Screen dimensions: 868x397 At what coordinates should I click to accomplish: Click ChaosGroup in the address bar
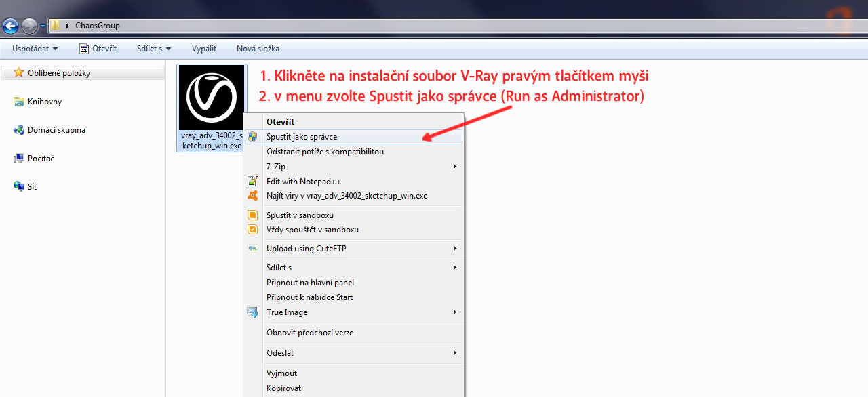(98, 26)
